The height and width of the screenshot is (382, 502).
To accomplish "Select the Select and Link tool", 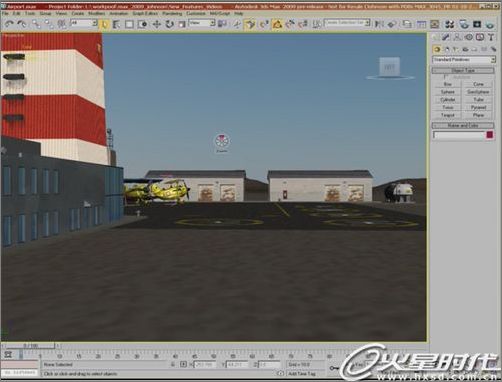I will tap(36, 24).
